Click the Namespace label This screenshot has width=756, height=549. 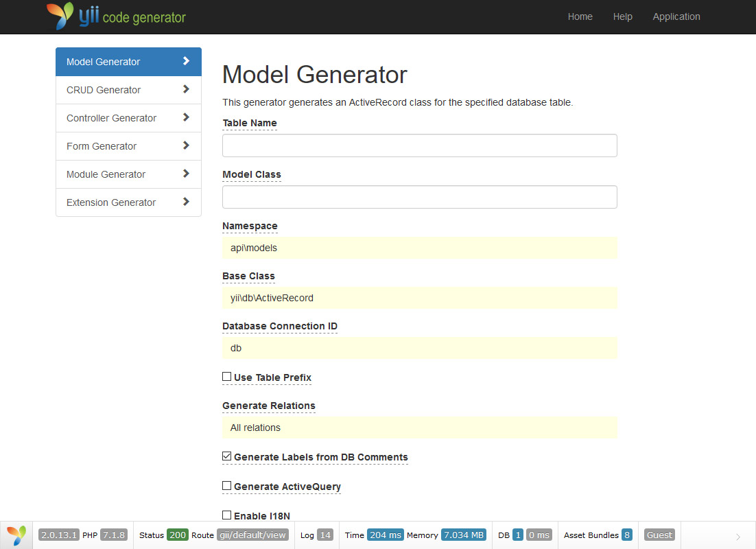click(250, 226)
